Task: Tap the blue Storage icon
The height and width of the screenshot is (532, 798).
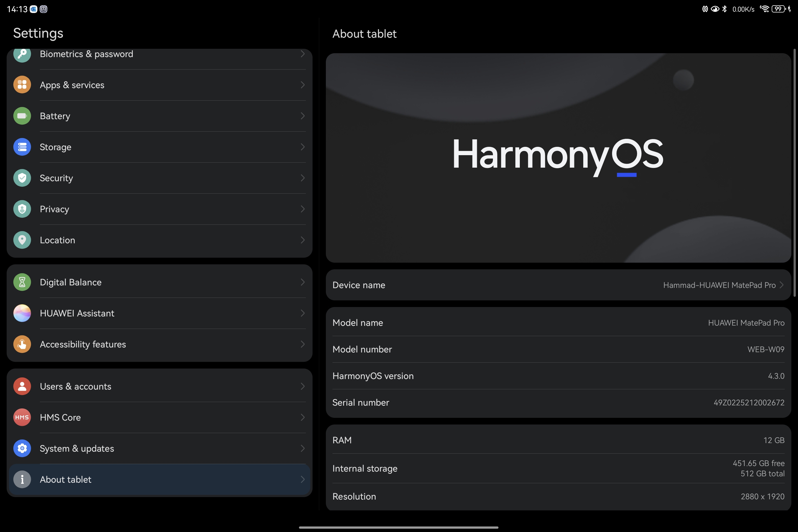Action: [22, 147]
